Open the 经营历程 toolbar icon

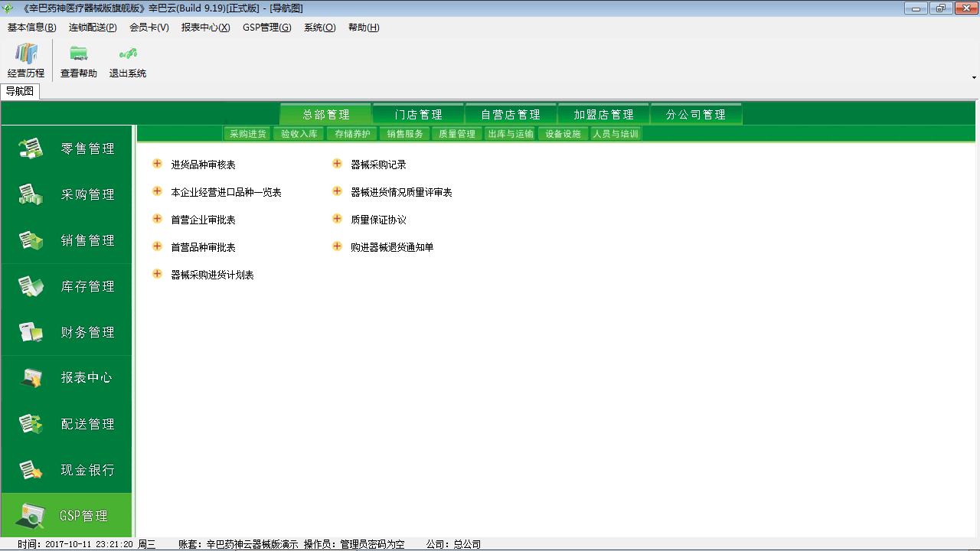[x=26, y=61]
